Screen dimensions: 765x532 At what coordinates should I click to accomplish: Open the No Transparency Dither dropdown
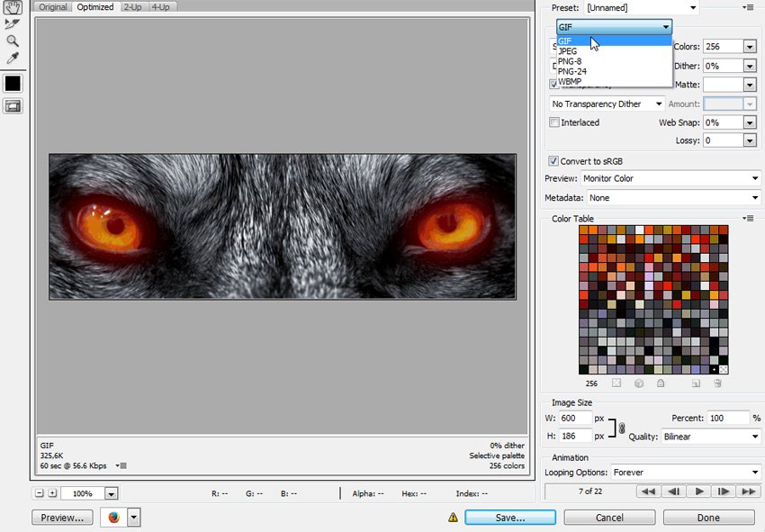(x=607, y=104)
